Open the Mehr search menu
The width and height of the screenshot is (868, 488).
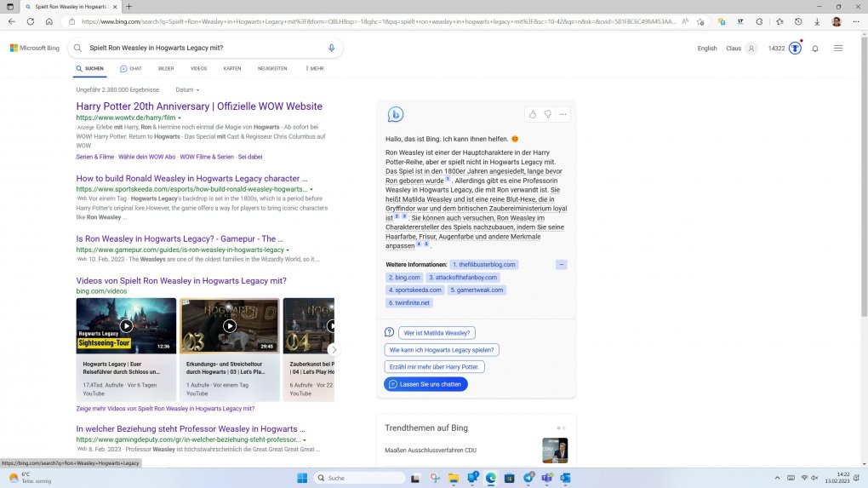[x=314, y=69]
